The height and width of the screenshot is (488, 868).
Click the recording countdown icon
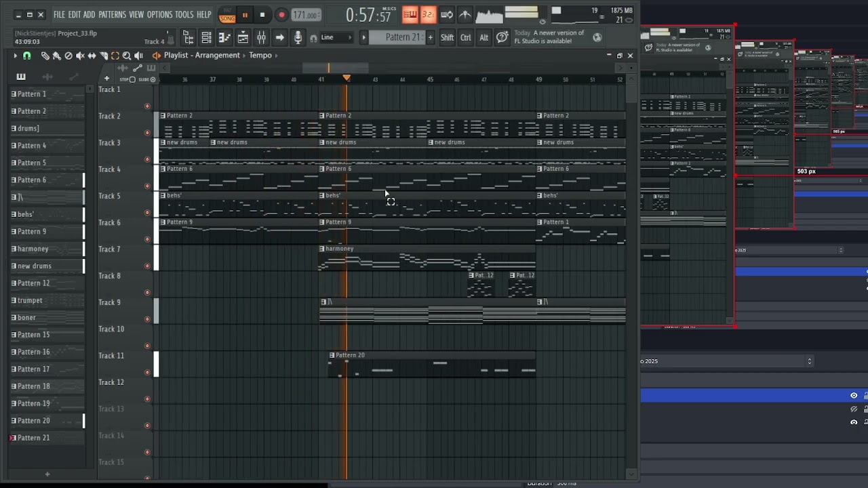pos(428,14)
